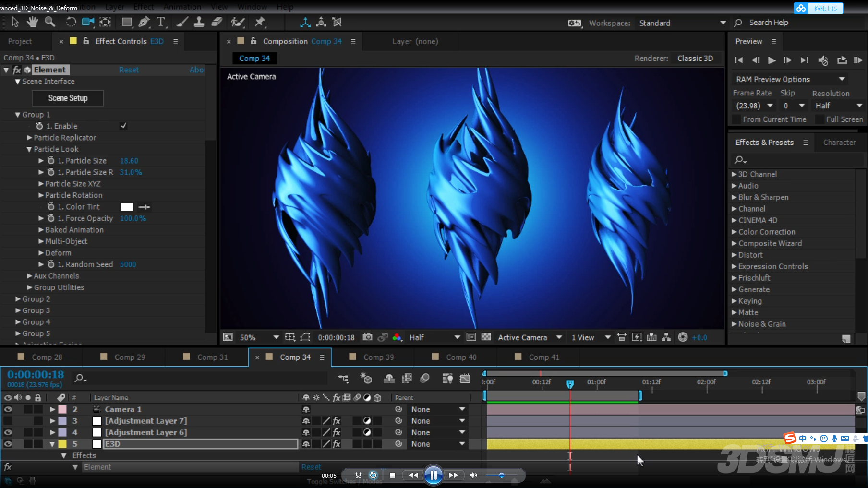Open the Workspace Standard dropdown
The width and height of the screenshot is (868, 488).
coord(682,23)
